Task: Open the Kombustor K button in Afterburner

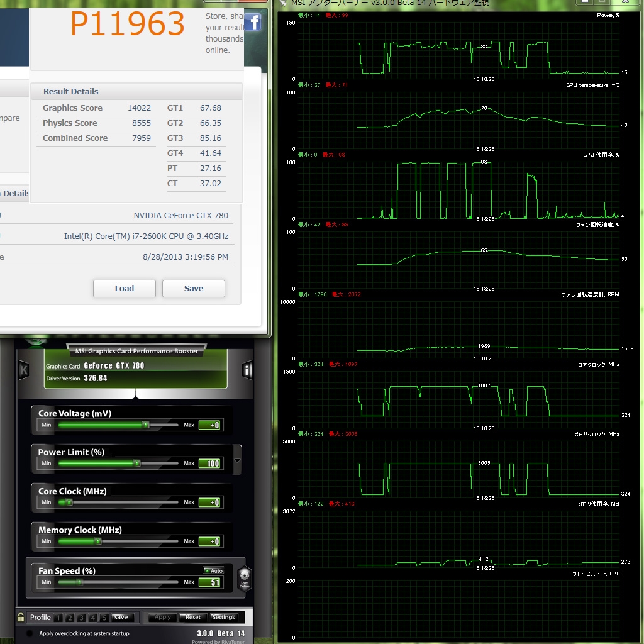Action: click(24, 370)
